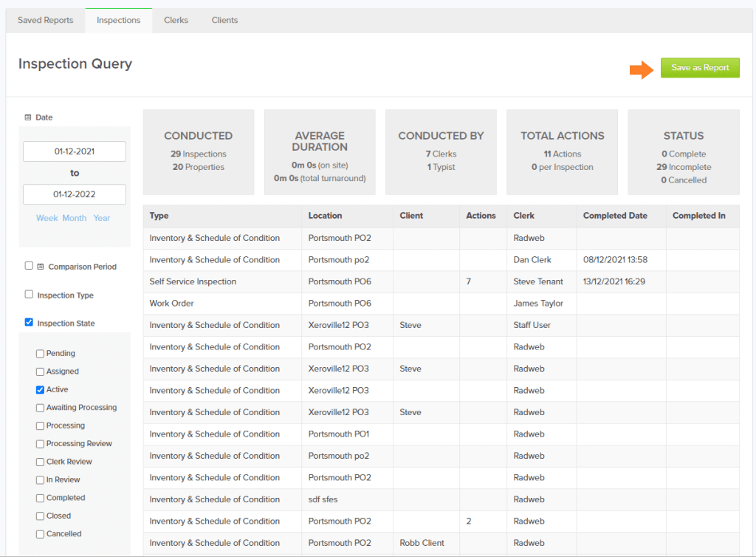This screenshot has height=557, width=756.
Task: Tick the Processing Review checkbox
Action: point(40,444)
